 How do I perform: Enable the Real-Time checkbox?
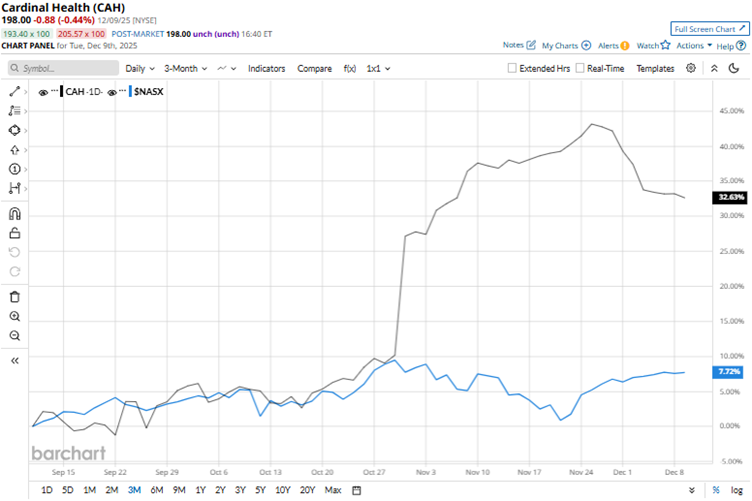pos(580,68)
